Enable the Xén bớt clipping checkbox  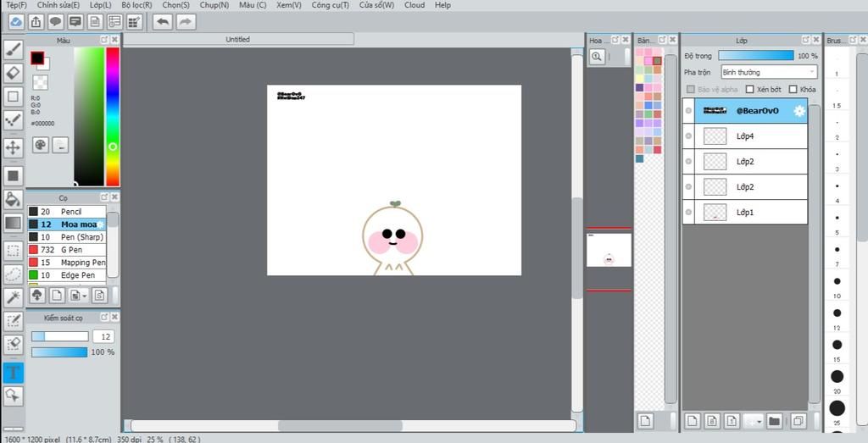pos(750,89)
